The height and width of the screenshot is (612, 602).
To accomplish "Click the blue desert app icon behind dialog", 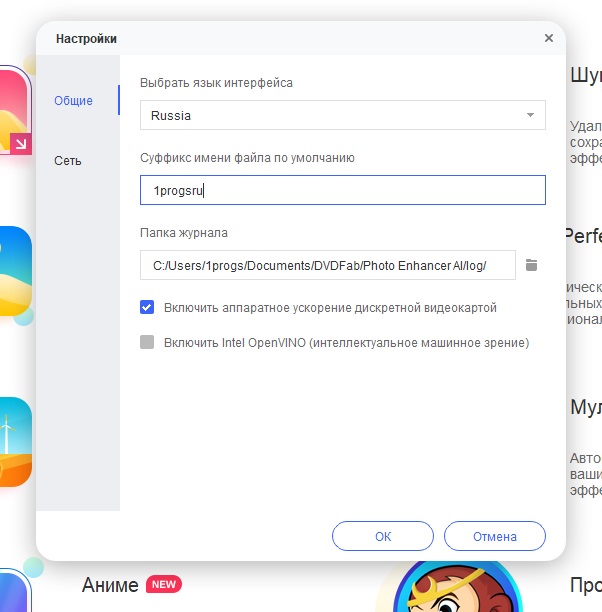I will coord(16,271).
